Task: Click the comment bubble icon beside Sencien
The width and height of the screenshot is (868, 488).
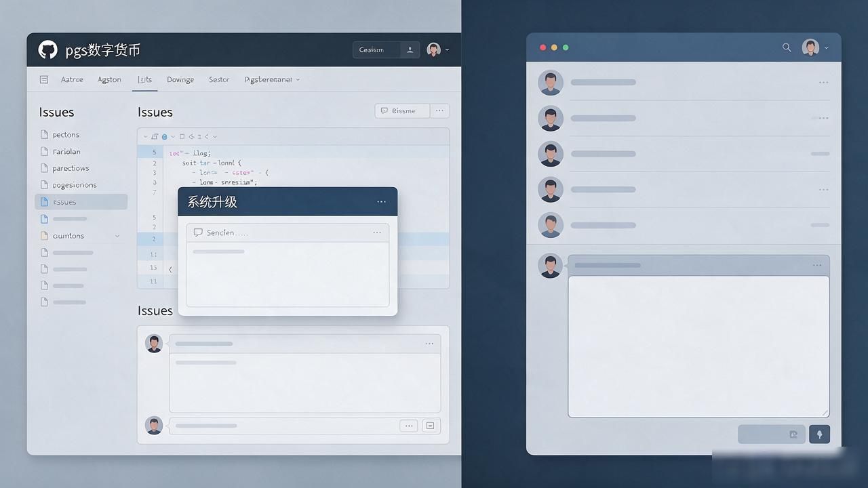Action: 198,232
